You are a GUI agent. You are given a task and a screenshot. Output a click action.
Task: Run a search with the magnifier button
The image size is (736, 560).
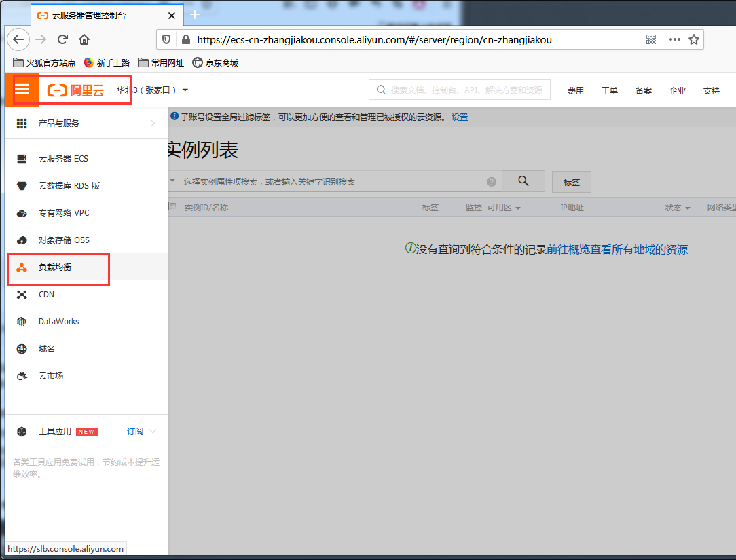(x=523, y=181)
